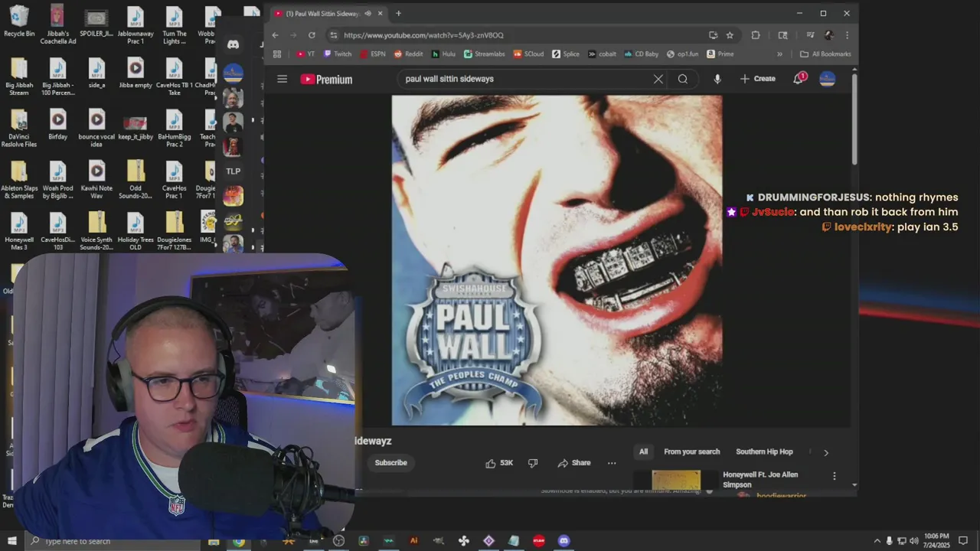The height and width of the screenshot is (551, 980).
Task: Open Discord from the taskbar
Action: (563, 541)
